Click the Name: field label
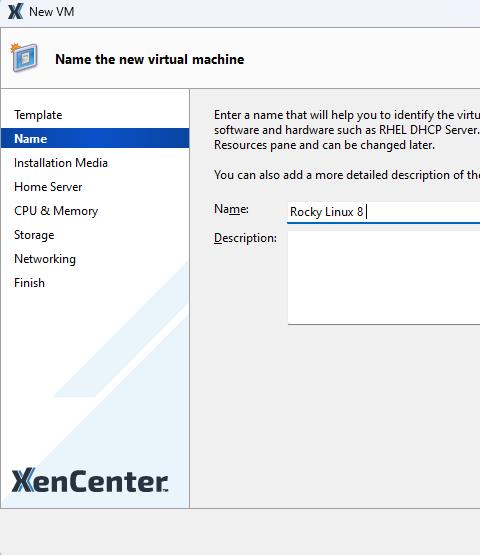480x555 pixels. tap(232, 209)
